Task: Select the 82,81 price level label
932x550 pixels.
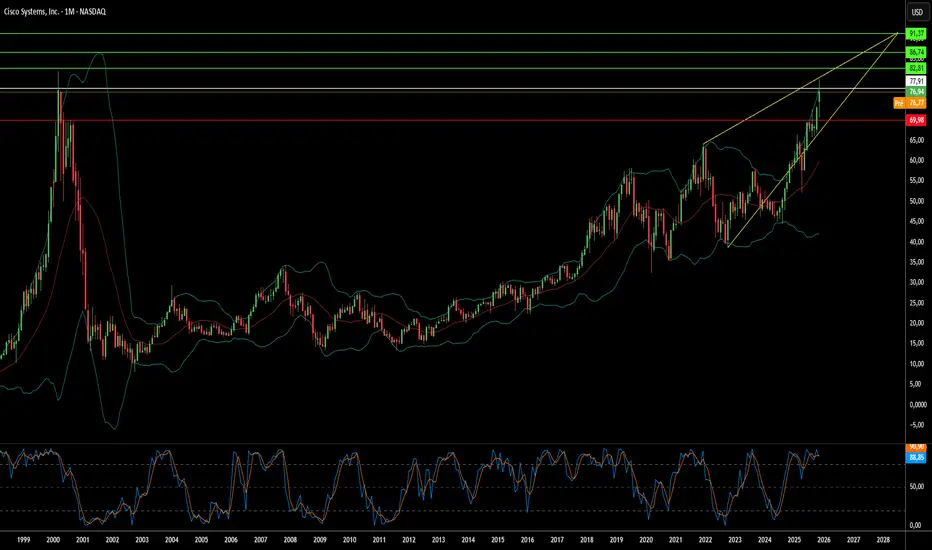Action: (917, 69)
